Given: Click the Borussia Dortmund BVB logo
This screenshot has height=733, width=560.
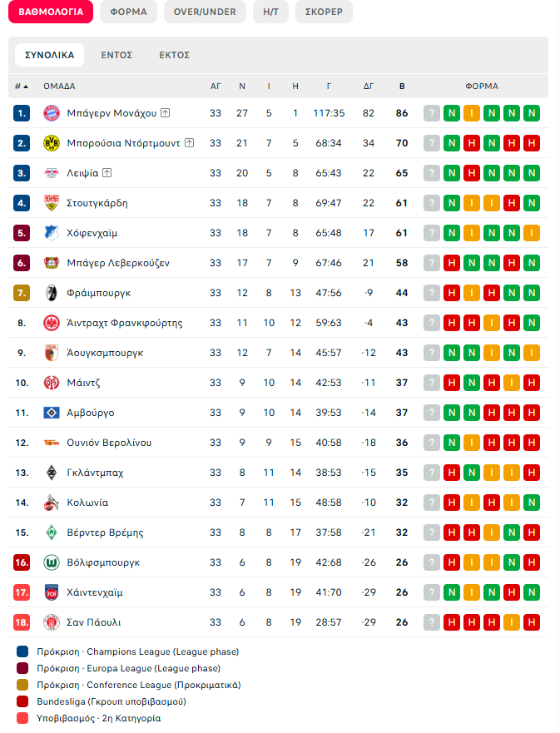Looking at the screenshot, I should point(52,143).
